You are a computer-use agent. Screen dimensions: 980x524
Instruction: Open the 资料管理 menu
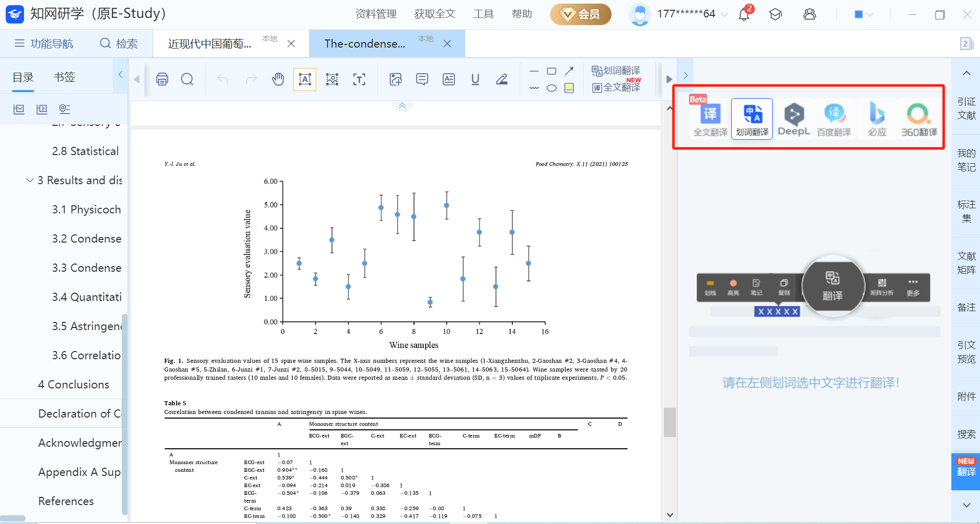(376, 14)
